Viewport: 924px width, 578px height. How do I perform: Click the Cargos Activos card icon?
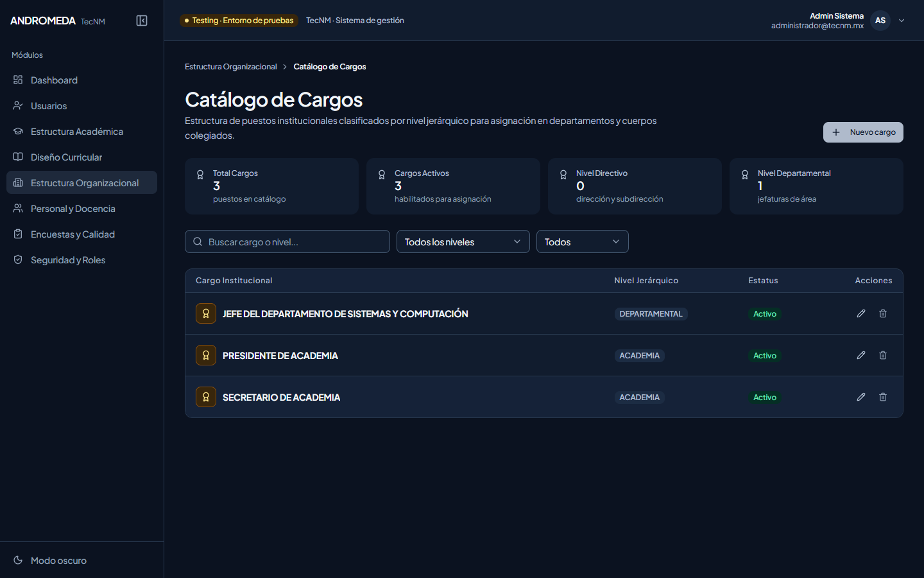382,175
